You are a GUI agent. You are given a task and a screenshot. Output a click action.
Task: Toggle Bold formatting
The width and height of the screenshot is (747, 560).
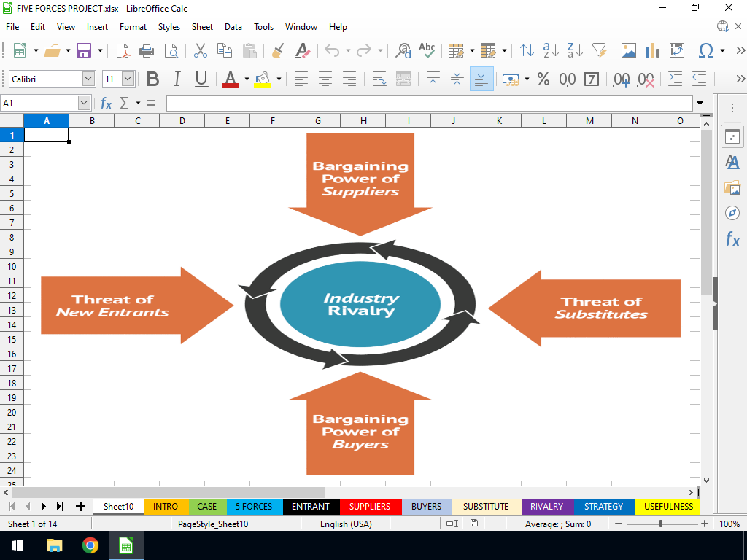tap(153, 79)
